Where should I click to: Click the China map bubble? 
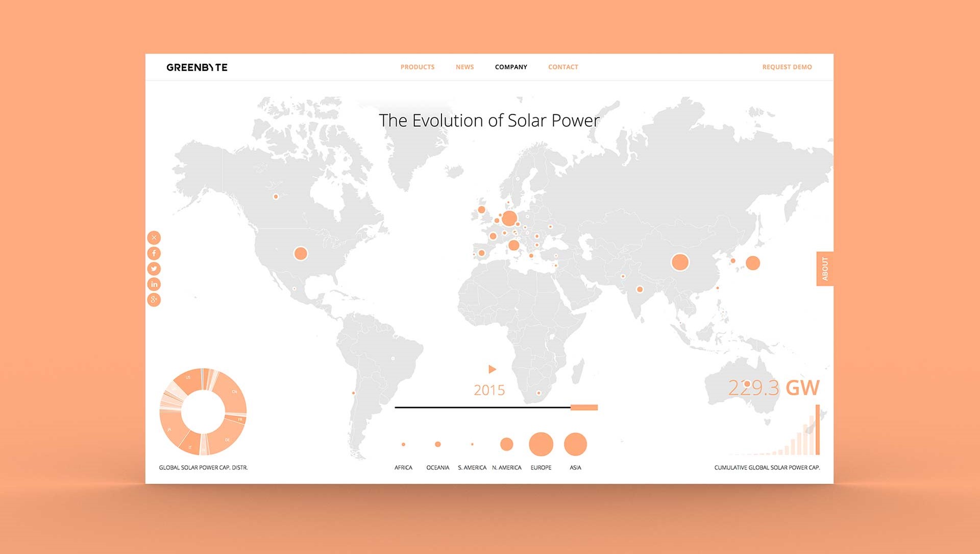680,262
